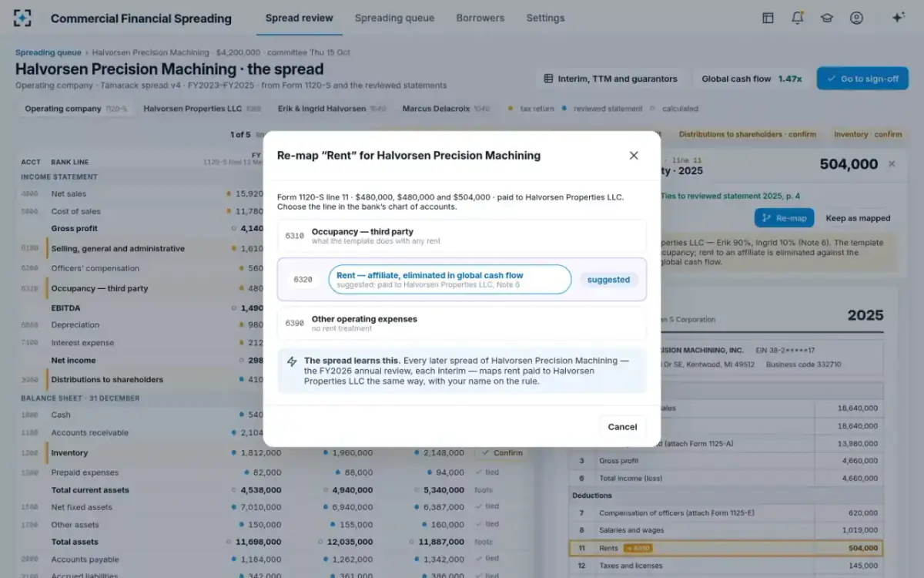Click the Inventory · confirm chip

point(868,134)
